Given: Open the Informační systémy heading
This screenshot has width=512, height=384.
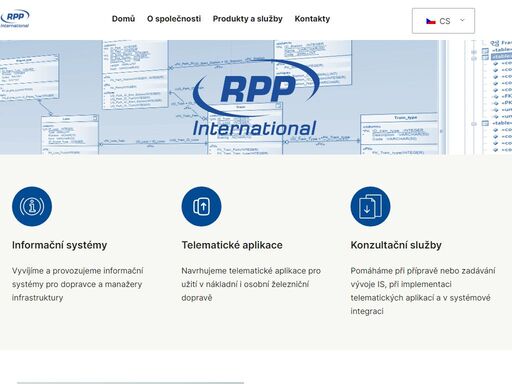Looking at the screenshot, I should [x=60, y=245].
